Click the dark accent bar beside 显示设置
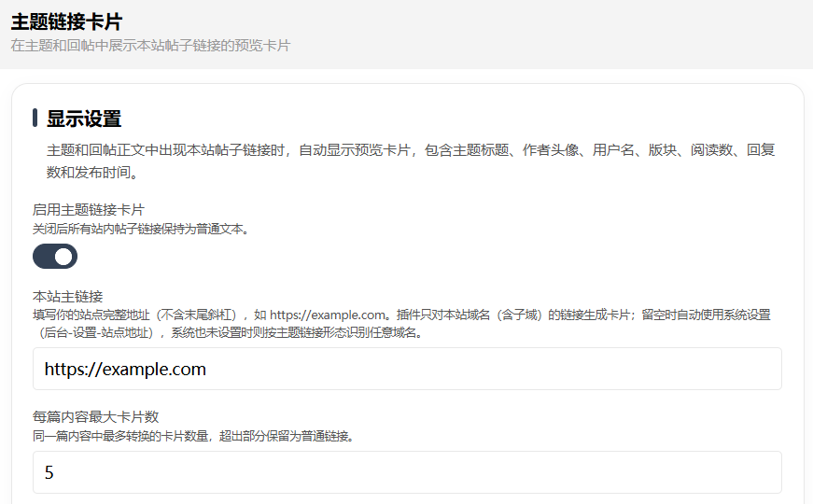Viewport: 813px width, 504px height. click(x=35, y=118)
